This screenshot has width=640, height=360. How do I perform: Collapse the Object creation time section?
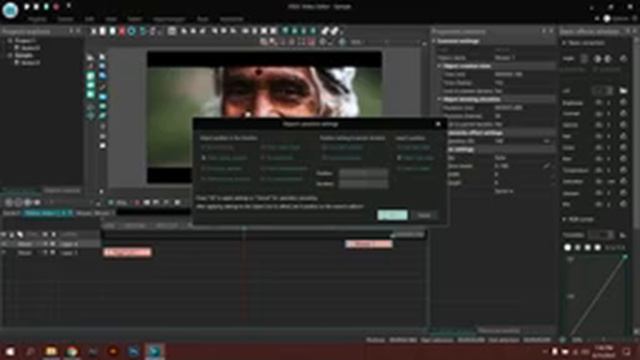439,66
